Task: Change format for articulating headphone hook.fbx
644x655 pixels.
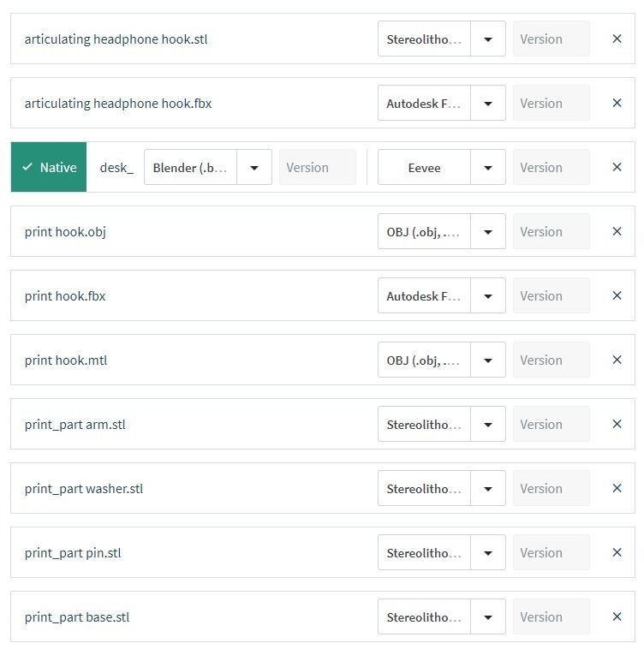Action: (488, 104)
